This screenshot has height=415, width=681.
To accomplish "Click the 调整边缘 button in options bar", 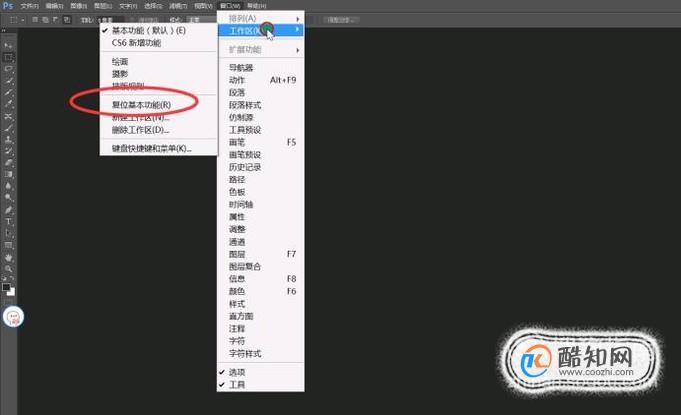I will click(341, 20).
